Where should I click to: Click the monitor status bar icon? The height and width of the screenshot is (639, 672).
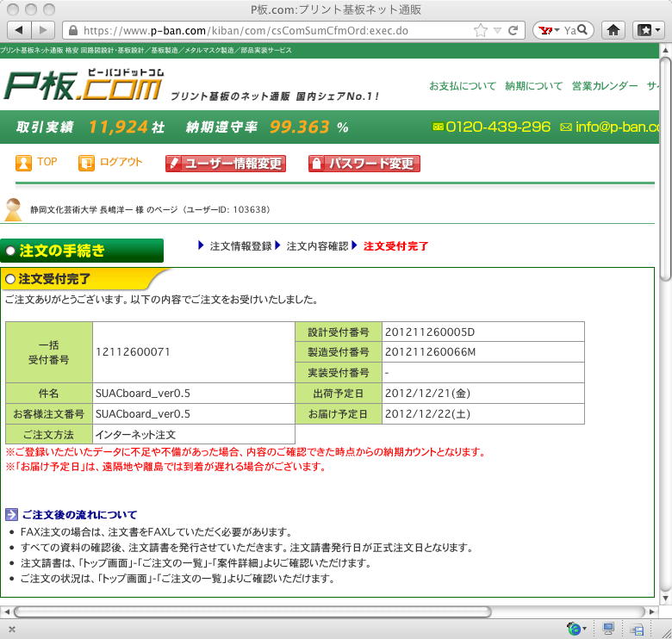(x=608, y=629)
